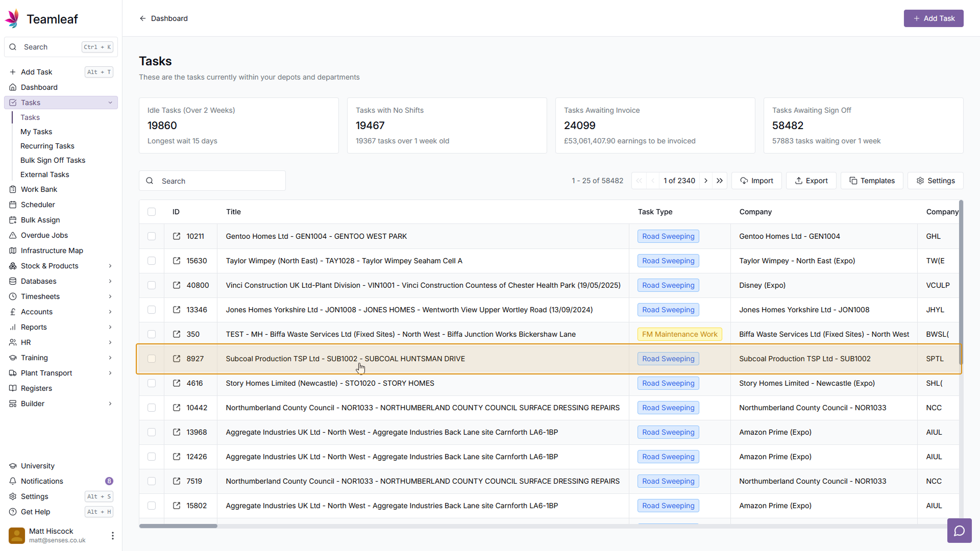Tick the checkbox for task 15630
Viewport: 980px width, 551px height.
(x=152, y=261)
